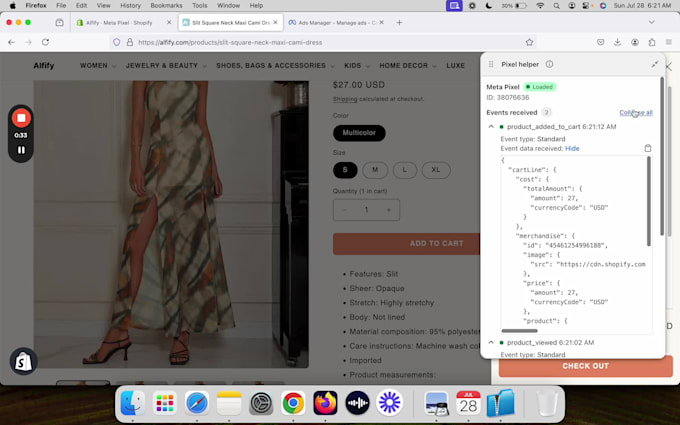Bookmark this page with star icon
Screen dimensions: 680x425
coord(529,42)
